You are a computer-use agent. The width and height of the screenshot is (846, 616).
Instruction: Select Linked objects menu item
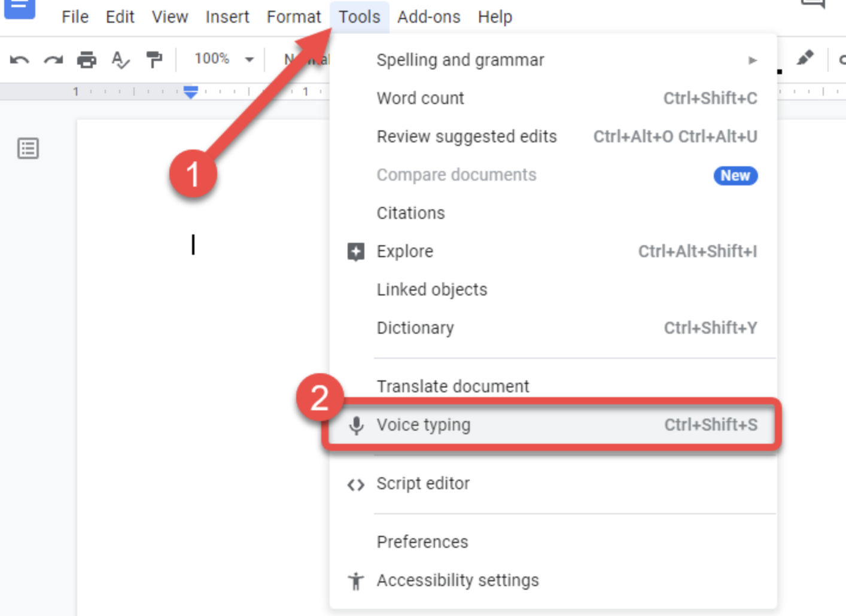[553, 289]
